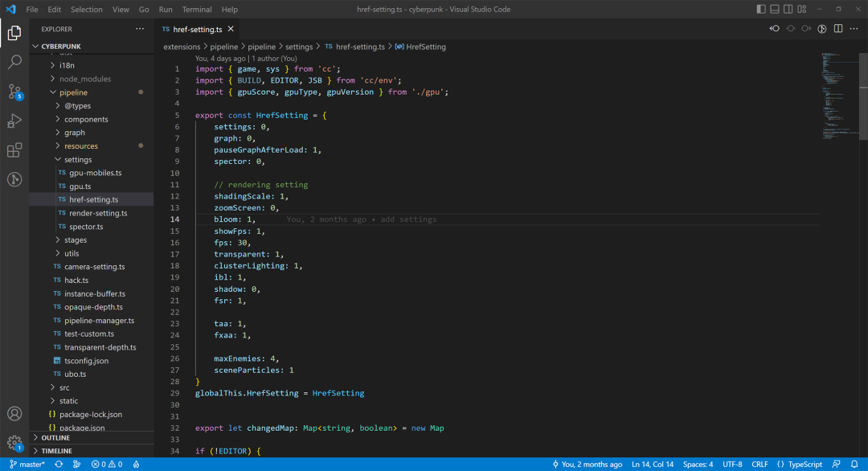Screen dimensions: 868x471
Task: Close the href-setting.ts editor tab
Action: pos(231,29)
